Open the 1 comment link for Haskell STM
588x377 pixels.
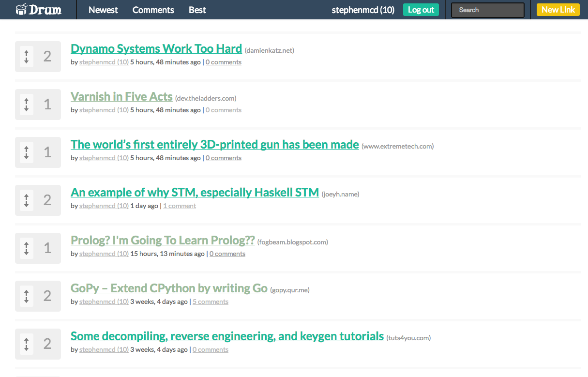point(180,206)
